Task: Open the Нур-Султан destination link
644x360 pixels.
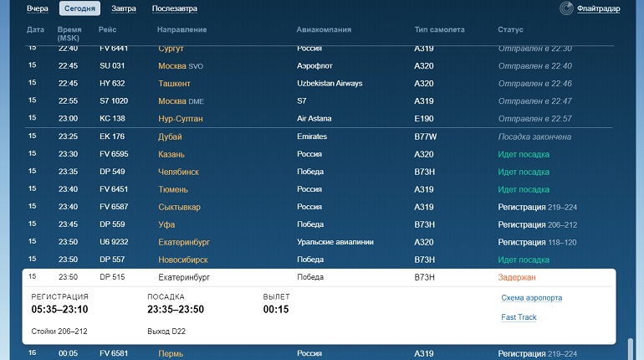Action: (181, 119)
